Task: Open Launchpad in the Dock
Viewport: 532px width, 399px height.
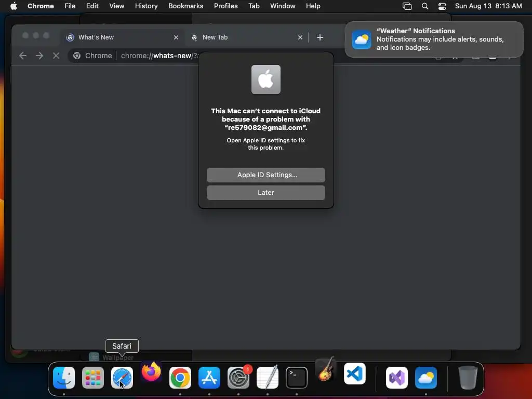Action: point(93,378)
